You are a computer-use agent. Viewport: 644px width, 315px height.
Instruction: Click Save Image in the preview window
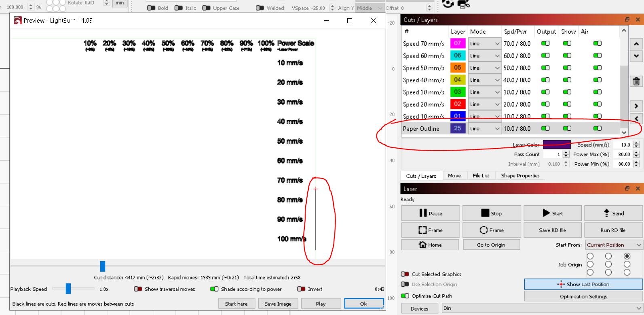tap(278, 304)
